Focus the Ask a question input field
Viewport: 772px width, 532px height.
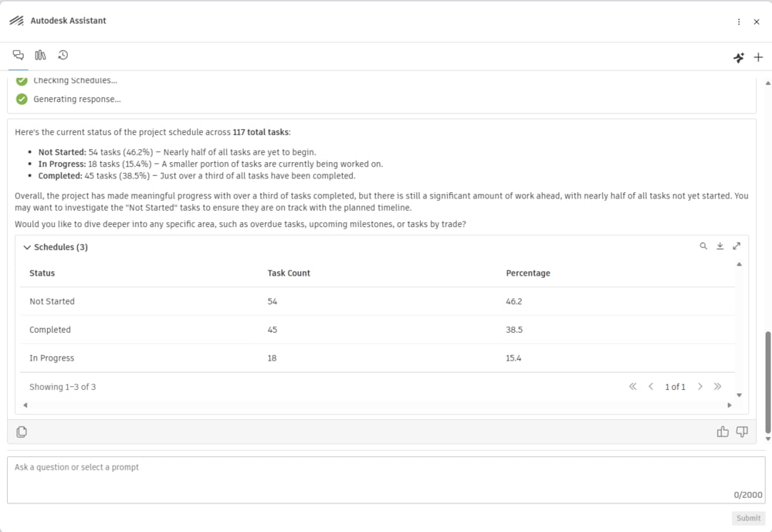(386, 479)
